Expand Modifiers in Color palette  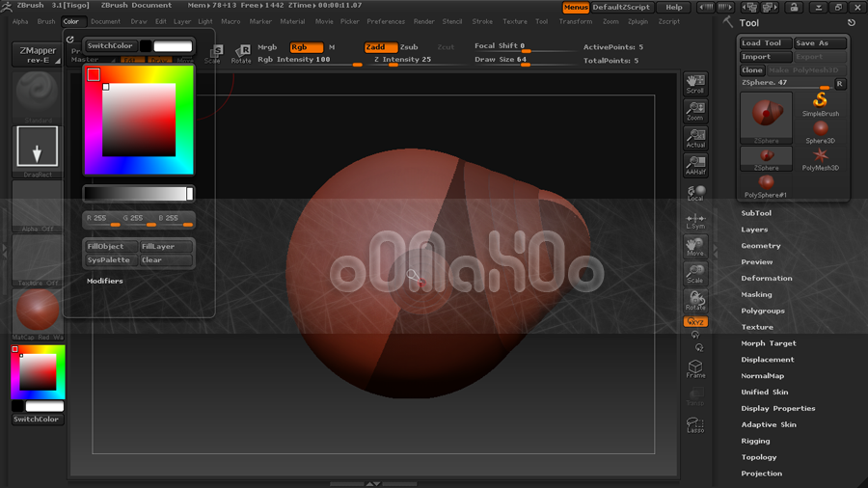coord(104,281)
